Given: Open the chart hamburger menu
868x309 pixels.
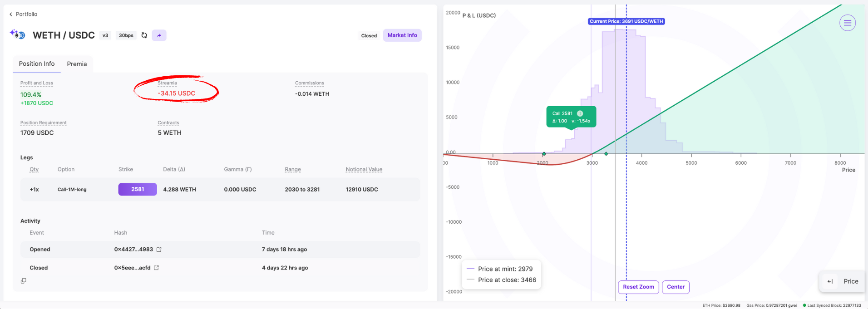Looking at the screenshot, I should pos(847,23).
